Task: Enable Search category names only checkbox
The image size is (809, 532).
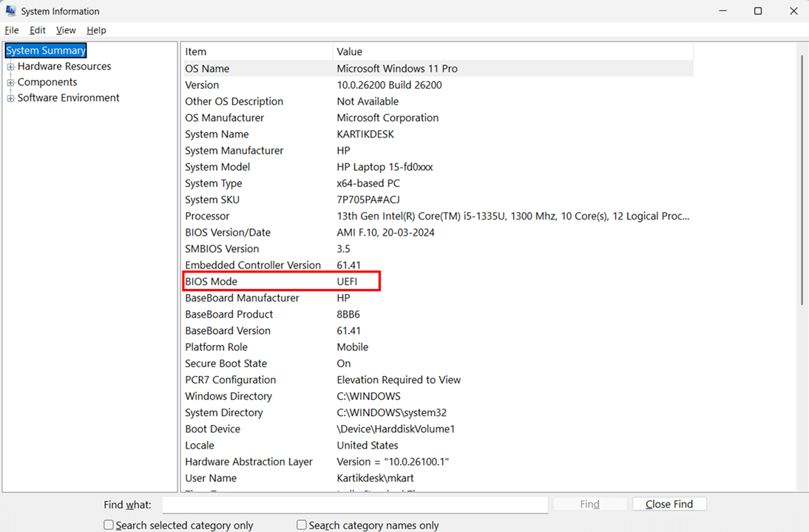Action: [x=302, y=525]
